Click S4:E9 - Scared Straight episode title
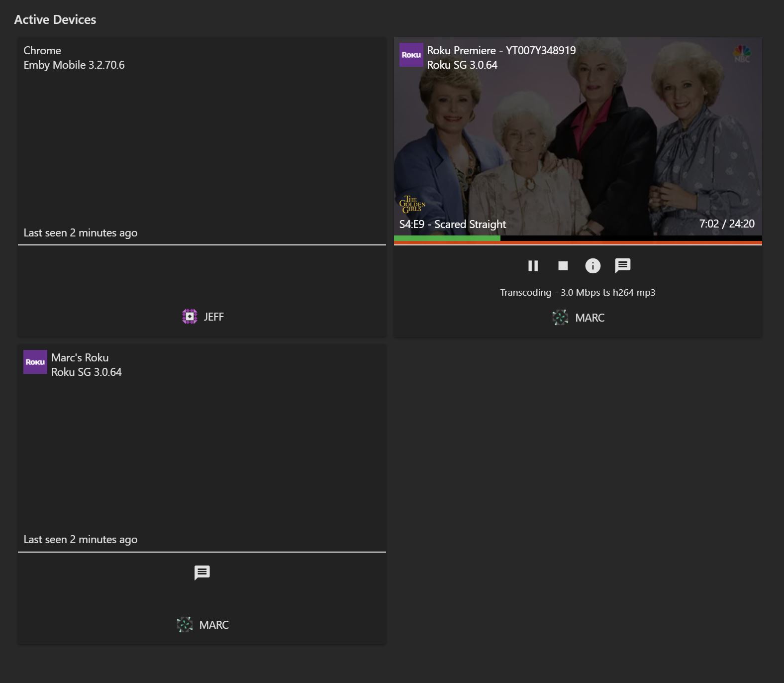 pyautogui.click(x=453, y=224)
